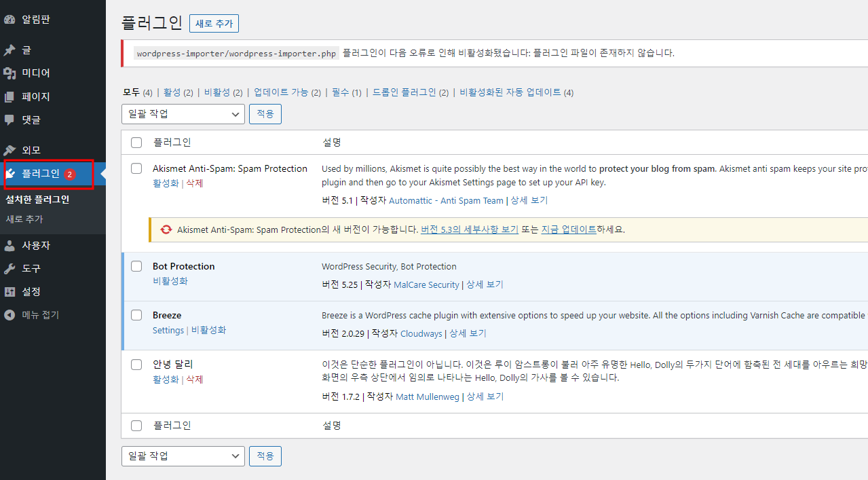Viewport: 868px width, 480px height.
Task: Click the 외모 paintbrush icon
Action: [x=10, y=151]
